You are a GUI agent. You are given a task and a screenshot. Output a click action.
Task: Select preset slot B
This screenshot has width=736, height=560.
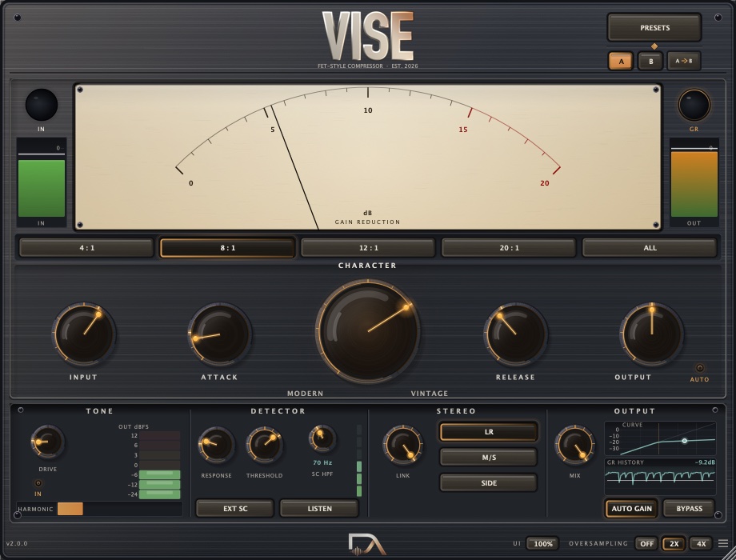[x=650, y=61]
